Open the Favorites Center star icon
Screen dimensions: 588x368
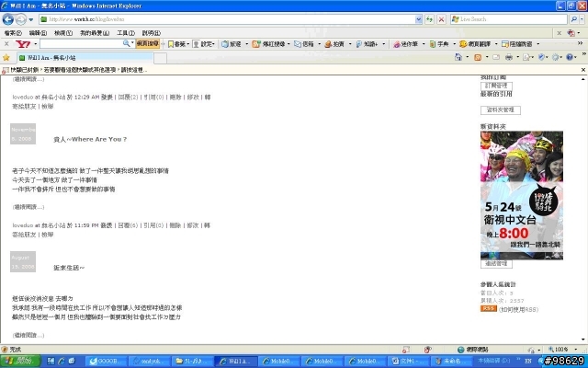6,57
